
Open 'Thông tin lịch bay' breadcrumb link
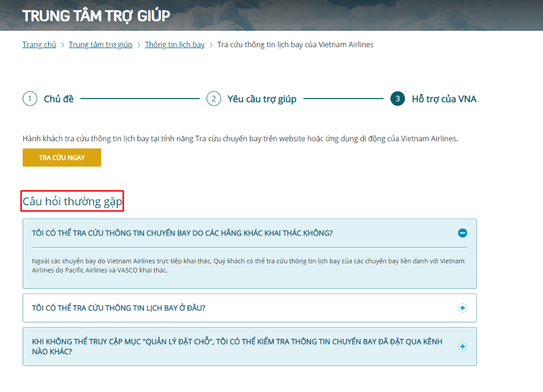point(175,45)
